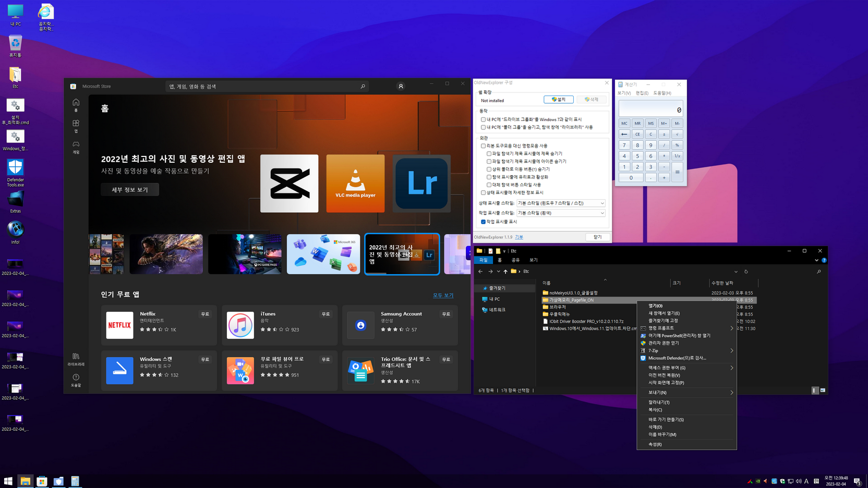868x488 pixels.
Task: Open the 보기 tab in Etc explorer ribbon
Action: 533,260
